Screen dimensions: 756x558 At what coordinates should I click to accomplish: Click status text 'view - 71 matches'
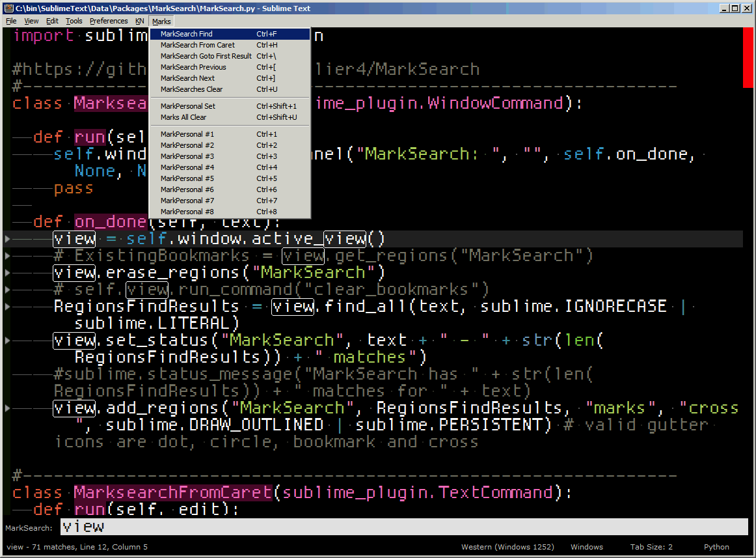(41, 547)
